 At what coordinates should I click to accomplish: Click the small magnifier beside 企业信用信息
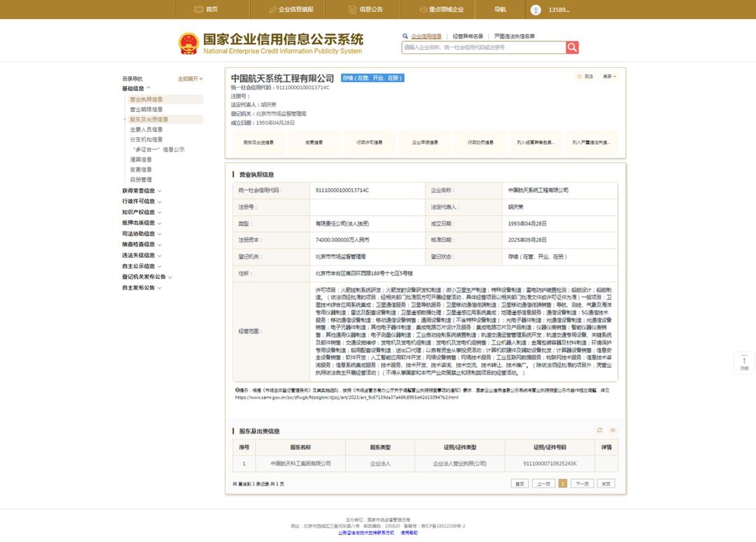coord(405,36)
